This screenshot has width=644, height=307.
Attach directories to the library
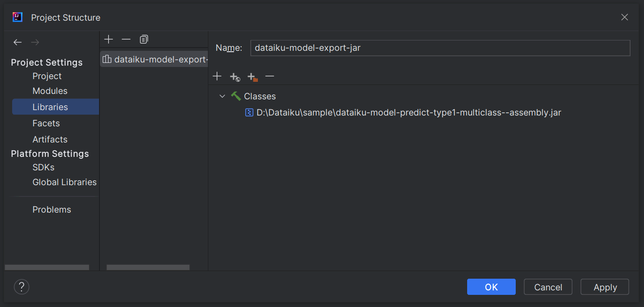252,77
